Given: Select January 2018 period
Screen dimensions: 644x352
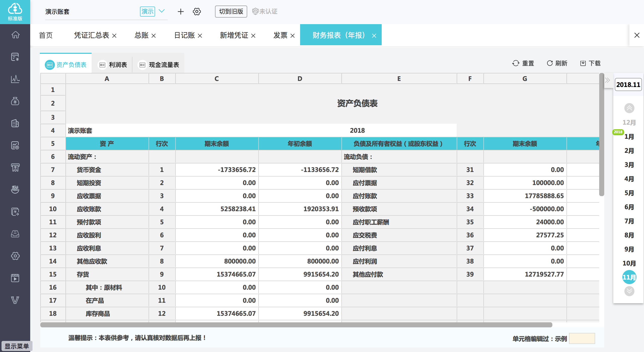Looking at the screenshot, I should (629, 137).
